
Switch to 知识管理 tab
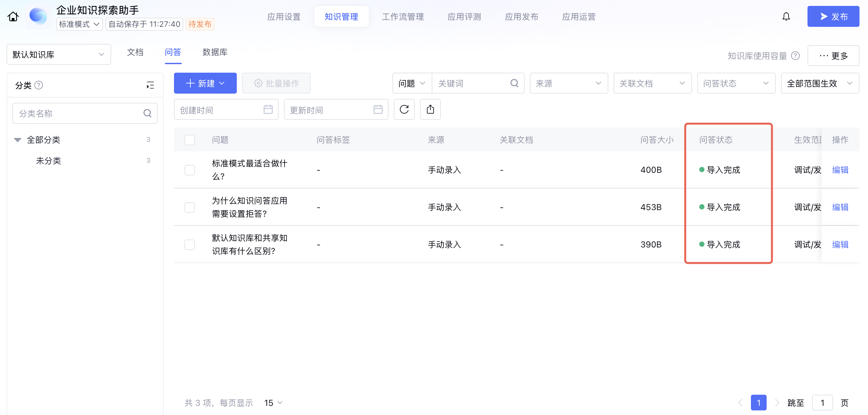(x=341, y=16)
